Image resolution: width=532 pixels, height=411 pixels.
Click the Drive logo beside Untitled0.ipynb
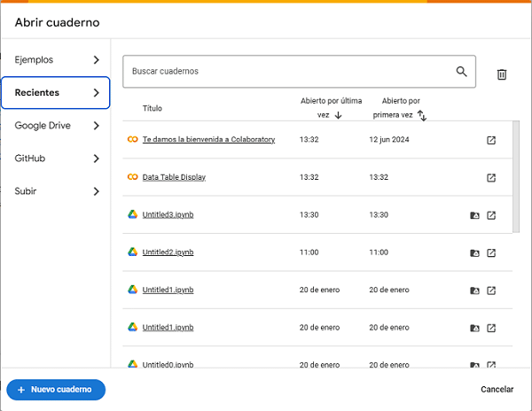coord(132,364)
